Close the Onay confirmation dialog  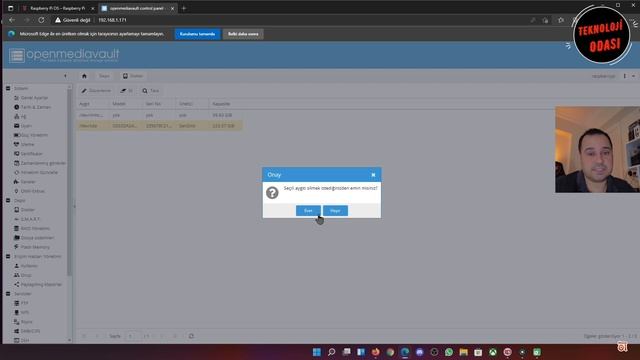[x=373, y=175]
